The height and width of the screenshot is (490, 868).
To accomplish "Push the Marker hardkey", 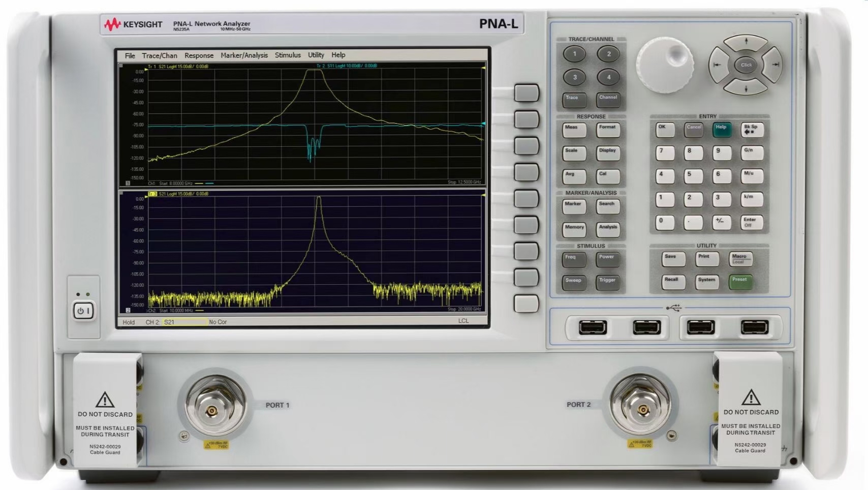I will [574, 206].
